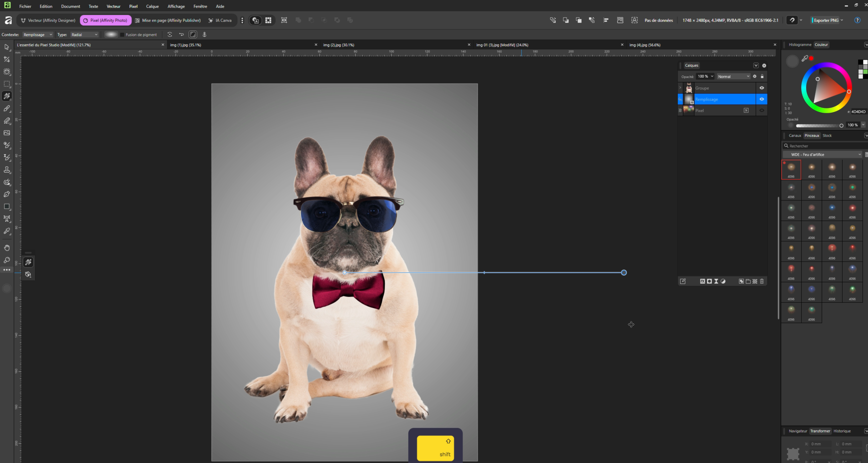Select the Hand pan tool
Screen dimensions: 868x463
coord(7,248)
